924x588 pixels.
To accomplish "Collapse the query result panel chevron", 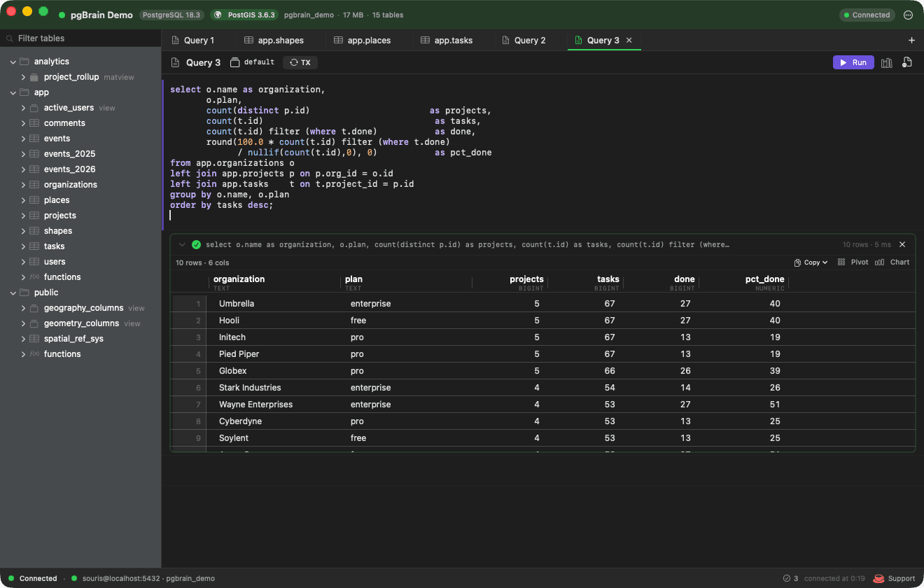I will pyautogui.click(x=182, y=245).
